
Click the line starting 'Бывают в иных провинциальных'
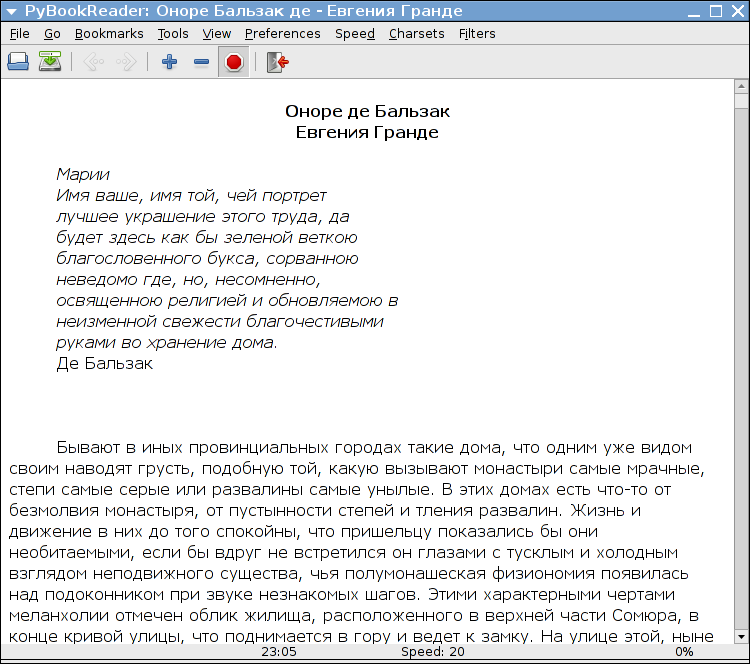pyautogui.click(x=374, y=448)
